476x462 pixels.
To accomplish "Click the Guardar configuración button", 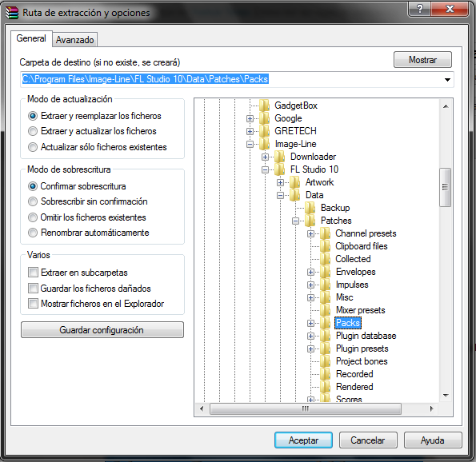I will coord(102,330).
